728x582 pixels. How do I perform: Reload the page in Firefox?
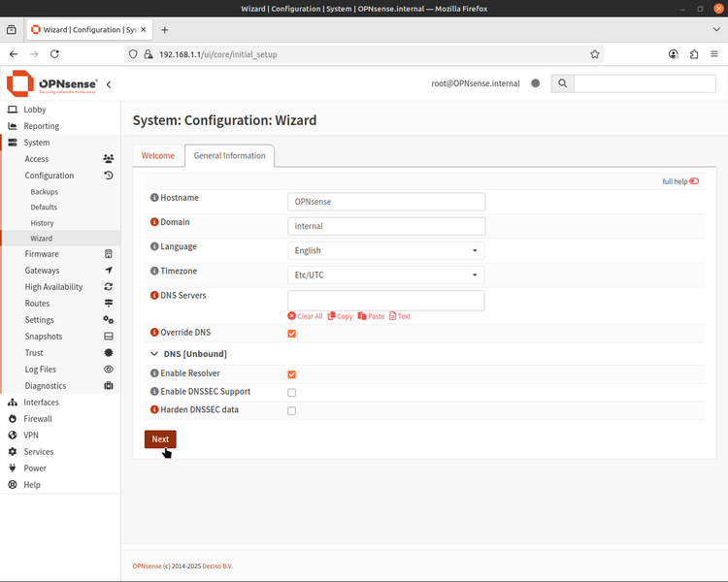[54, 54]
